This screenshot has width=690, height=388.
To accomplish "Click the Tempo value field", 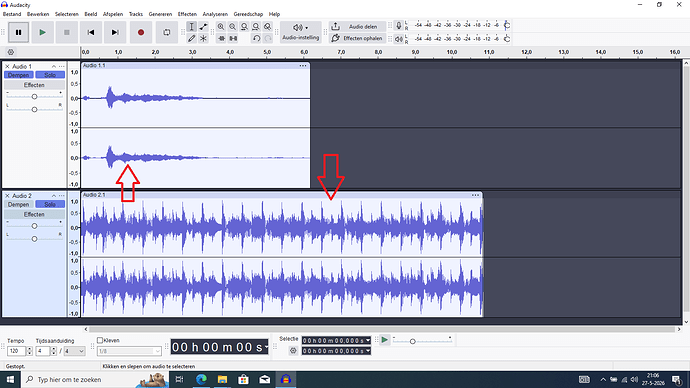I will pos(17,351).
